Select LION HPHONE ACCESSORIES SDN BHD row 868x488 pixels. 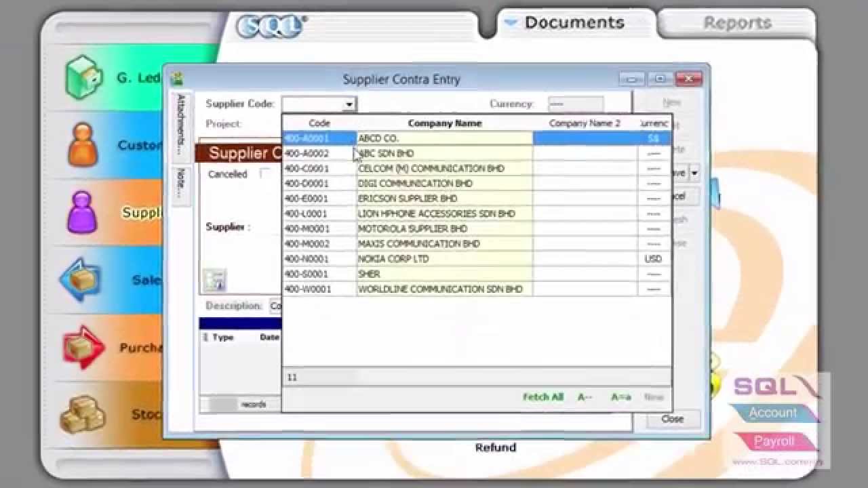pyautogui.click(x=477, y=213)
